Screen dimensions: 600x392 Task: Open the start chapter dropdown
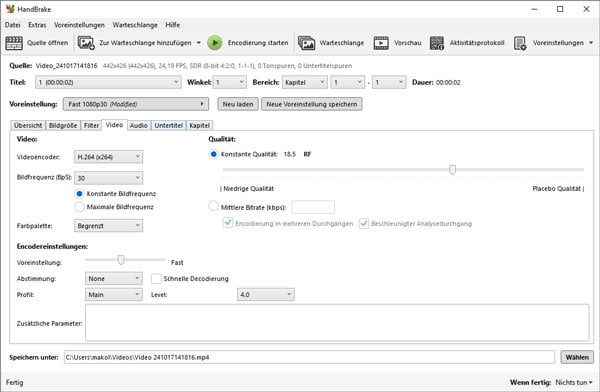347,82
